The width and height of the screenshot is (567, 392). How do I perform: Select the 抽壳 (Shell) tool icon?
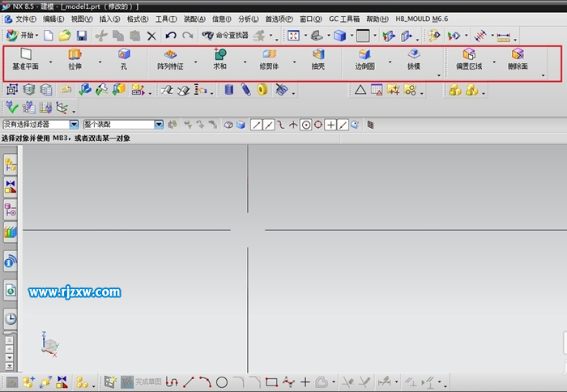pyautogui.click(x=318, y=55)
